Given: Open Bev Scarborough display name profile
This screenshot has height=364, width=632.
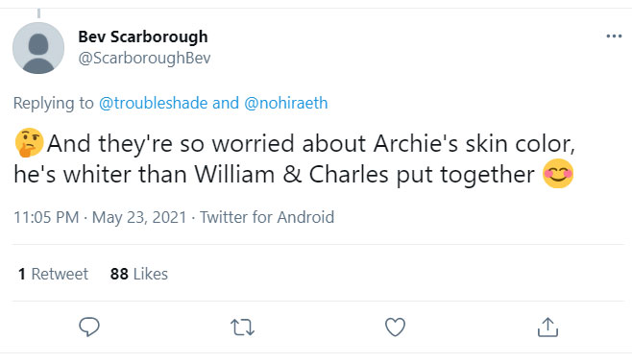Looking at the screenshot, I should pos(143,36).
